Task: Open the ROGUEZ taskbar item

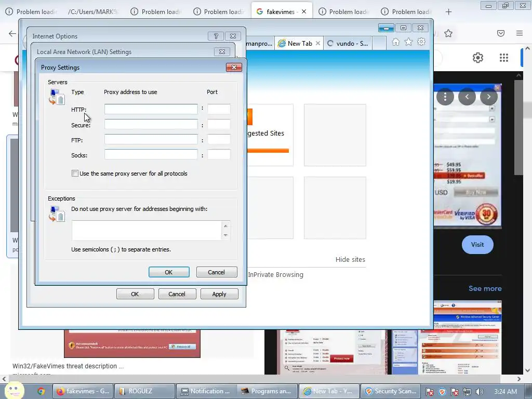Action: 144,391
